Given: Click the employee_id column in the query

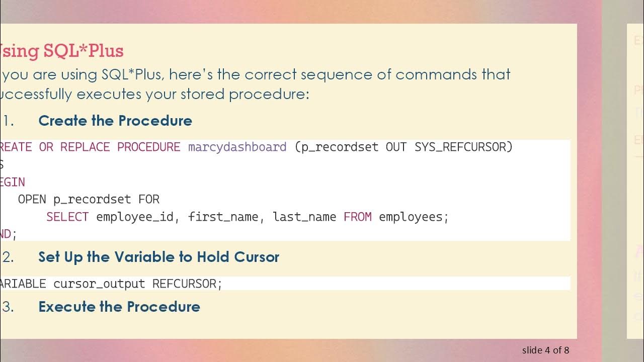Looking at the screenshot, I should 134,217.
